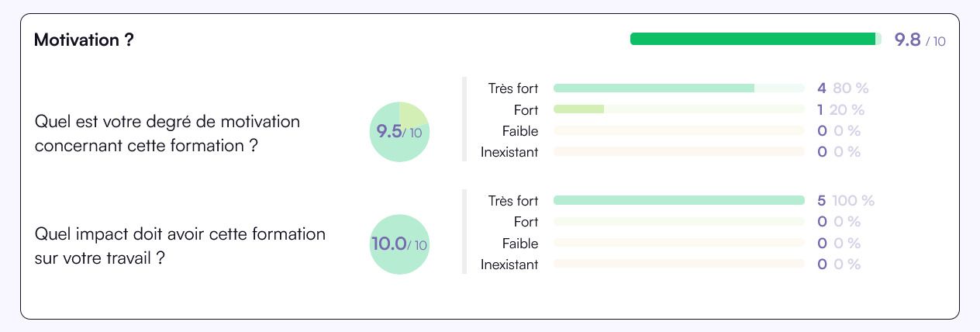Screen dimensions: 980x332
Task: Click the Très fort label in first question
Action: [x=513, y=88]
